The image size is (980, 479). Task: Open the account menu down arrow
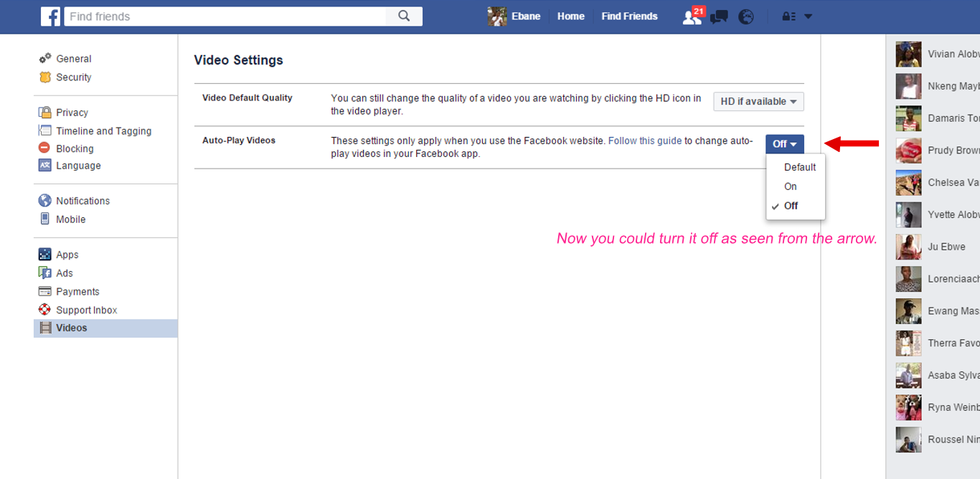coord(808,16)
